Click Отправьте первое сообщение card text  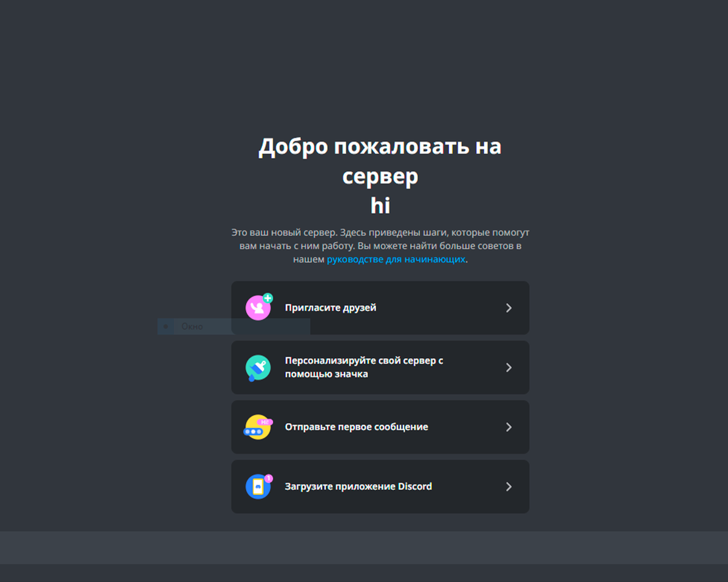[x=357, y=427]
